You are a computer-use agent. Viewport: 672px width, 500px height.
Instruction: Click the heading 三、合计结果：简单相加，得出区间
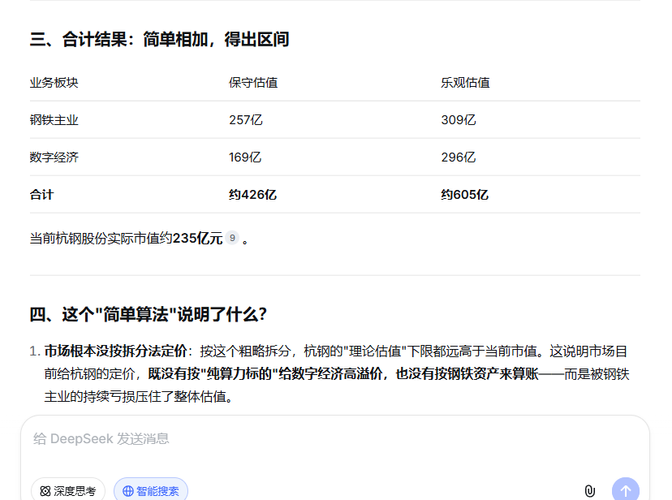click(x=159, y=39)
